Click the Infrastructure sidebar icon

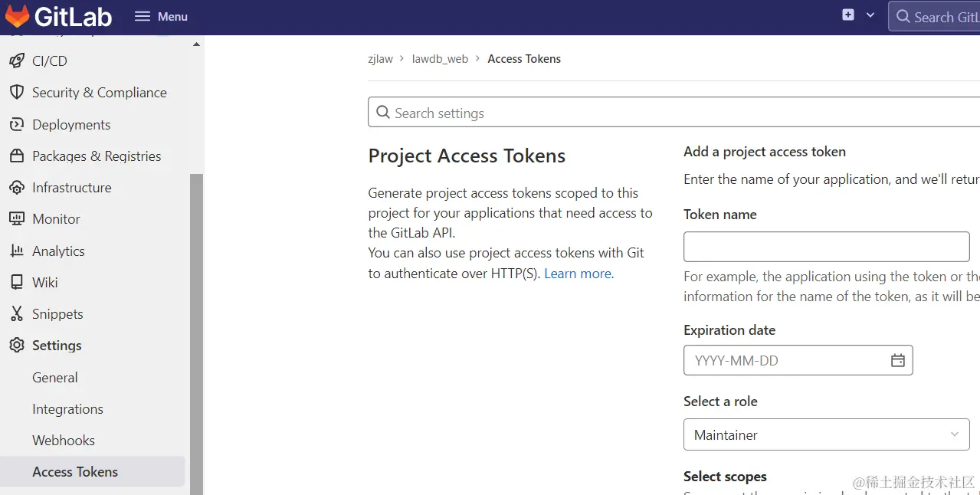pos(16,188)
